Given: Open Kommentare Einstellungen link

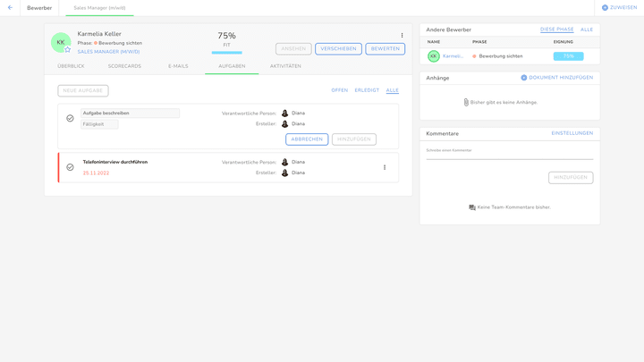Looking at the screenshot, I should pos(572,133).
